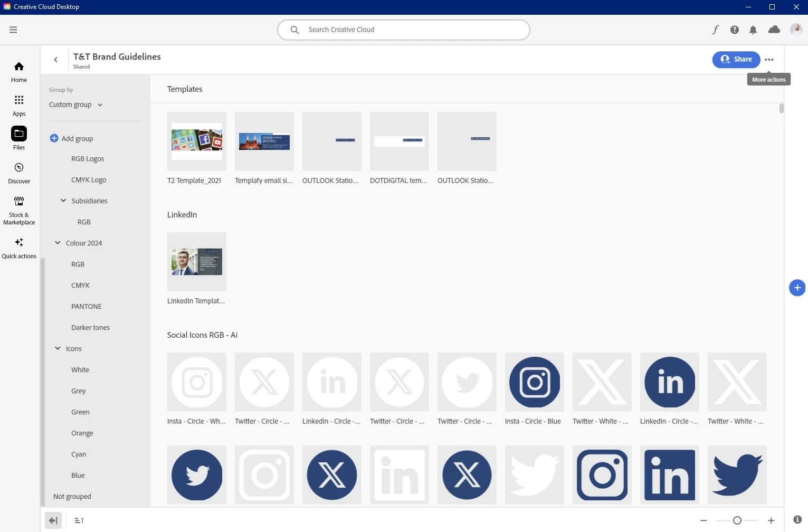The width and height of the screenshot is (808, 532).
Task: Zoom out with the minus icon
Action: click(704, 520)
